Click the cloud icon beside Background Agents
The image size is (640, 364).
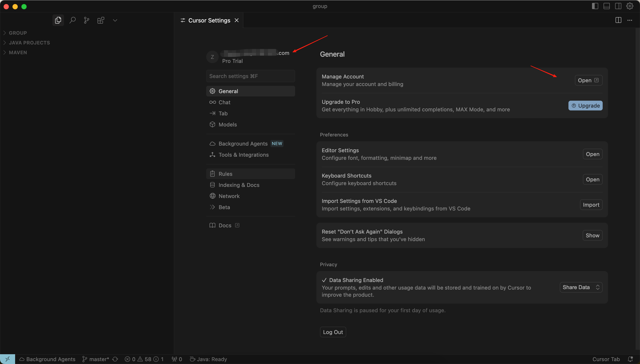212,144
